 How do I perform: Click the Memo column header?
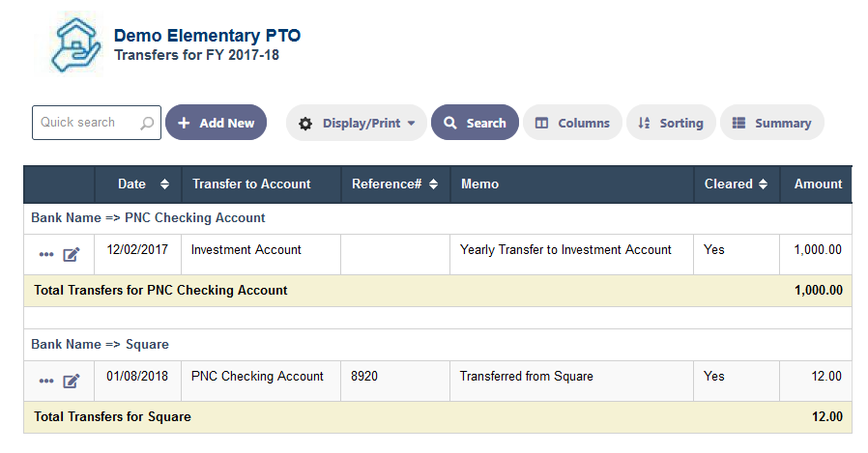[480, 184]
